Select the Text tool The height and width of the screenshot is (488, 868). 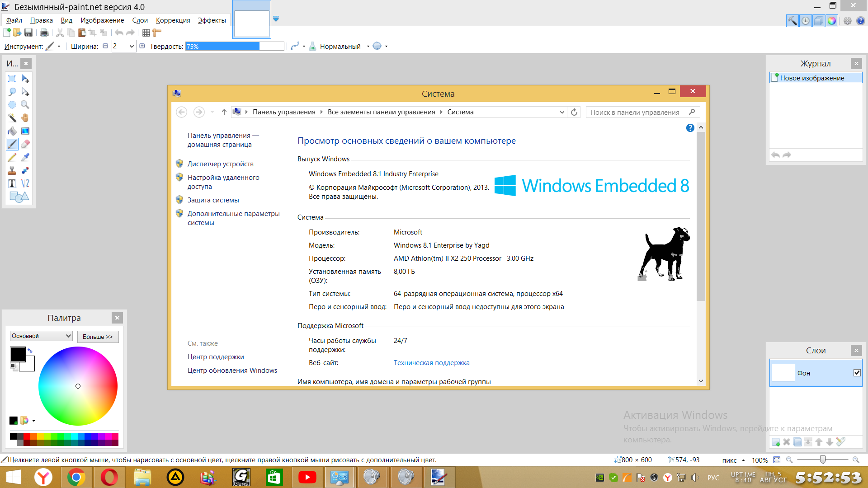[12, 184]
